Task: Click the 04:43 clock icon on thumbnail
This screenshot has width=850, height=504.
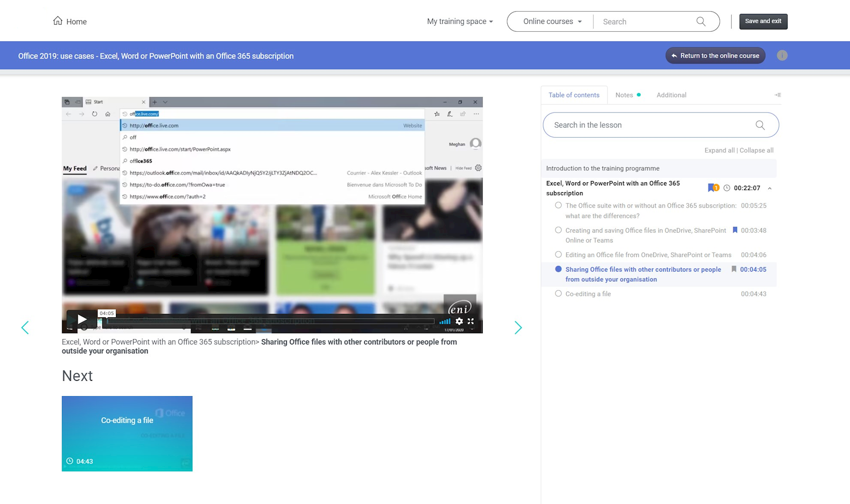Action: tap(70, 461)
